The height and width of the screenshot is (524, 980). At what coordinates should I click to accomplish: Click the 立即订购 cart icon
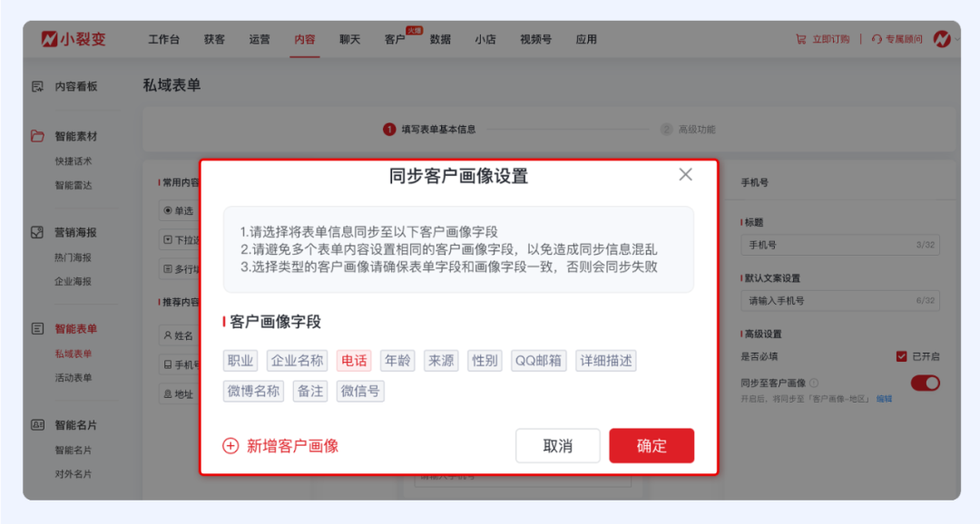tap(799, 39)
